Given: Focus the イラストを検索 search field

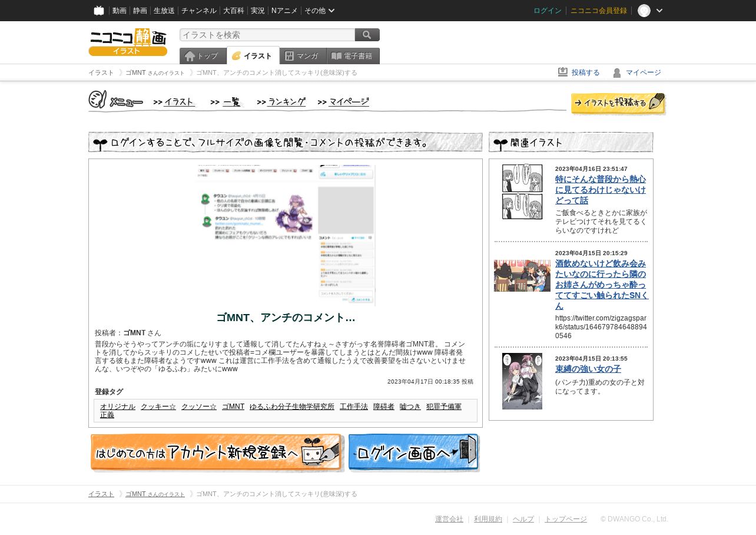Looking at the screenshot, I should [267, 35].
